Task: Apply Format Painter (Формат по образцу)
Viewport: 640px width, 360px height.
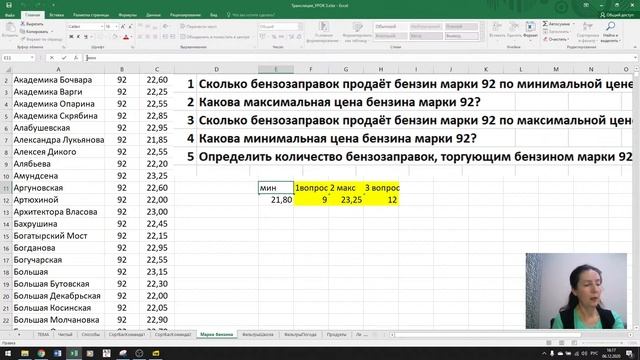Action: pos(41,39)
